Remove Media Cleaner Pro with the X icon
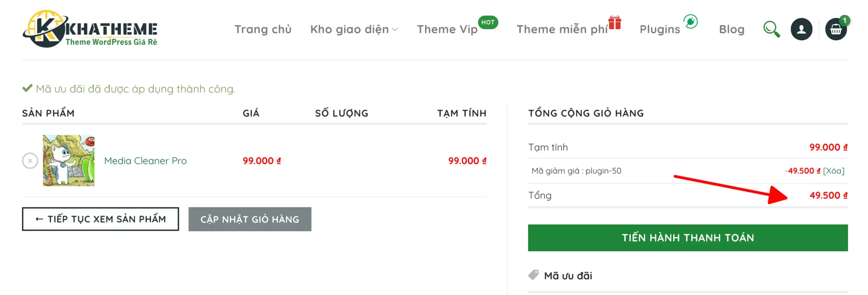The height and width of the screenshot is (295, 868). click(30, 161)
